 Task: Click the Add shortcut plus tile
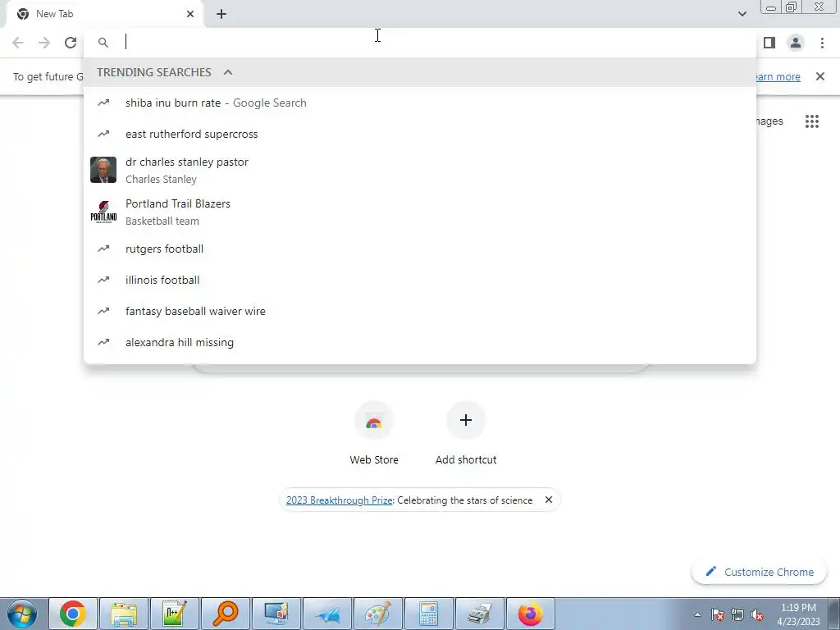click(x=466, y=433)
